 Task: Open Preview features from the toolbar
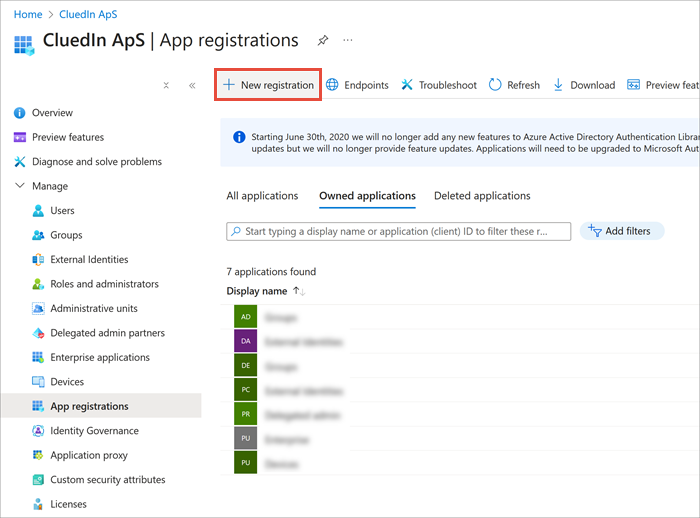(x=663, y=85)
